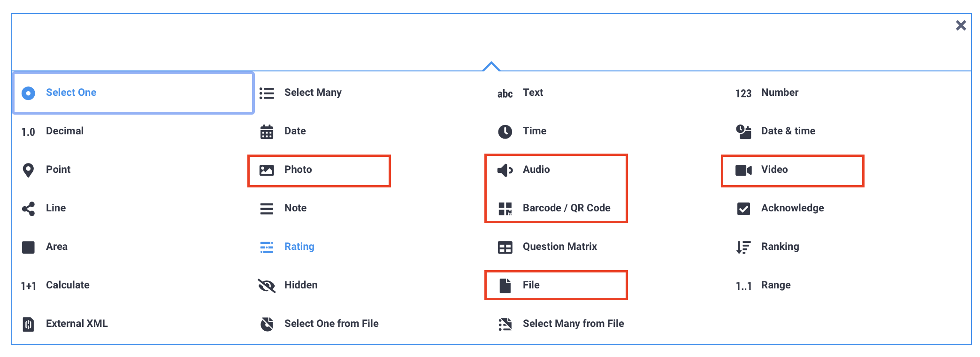Select the Rating question type
This screenshot has height=357, width=980.
299,247
